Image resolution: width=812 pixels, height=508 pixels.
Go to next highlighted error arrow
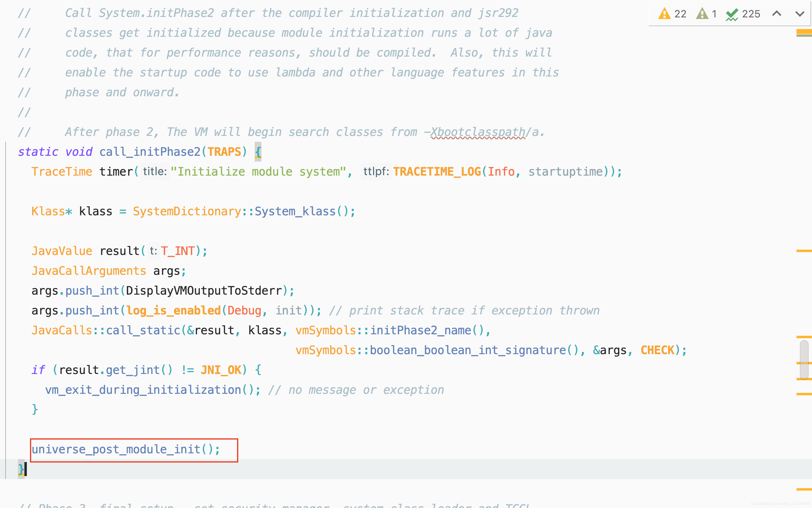[x=800, y=14]
